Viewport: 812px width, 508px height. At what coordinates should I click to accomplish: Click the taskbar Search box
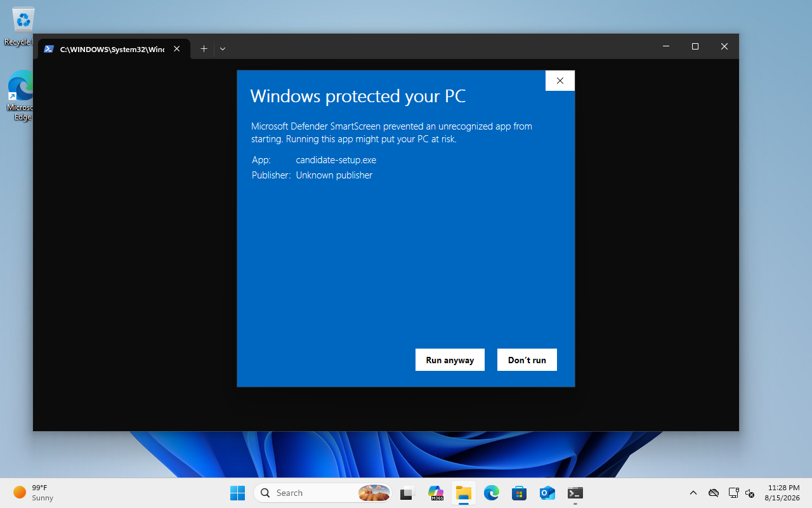[323, 493]
